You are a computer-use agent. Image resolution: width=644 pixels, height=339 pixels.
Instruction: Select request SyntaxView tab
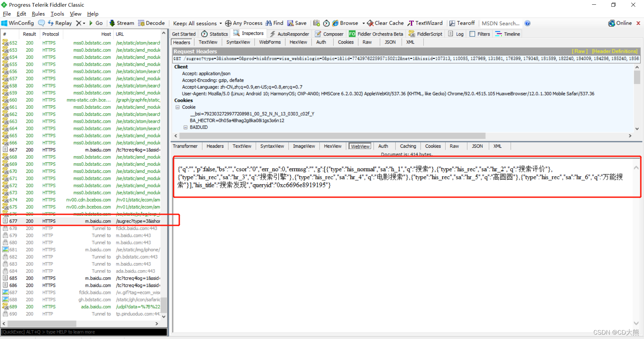(x=238, y=42)
